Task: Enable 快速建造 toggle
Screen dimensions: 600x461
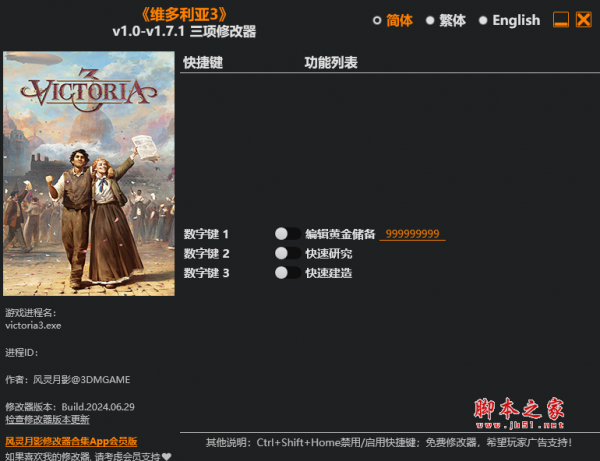Action: click(287, 273)
